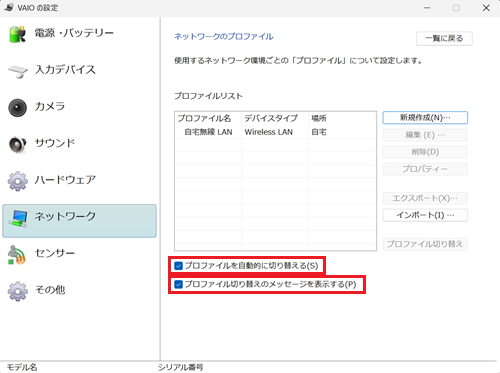Image resolution: width=500 pixels, height=373 pixels.
Task: Click the カメラ lens icon
Action: (x=17, y=108)
